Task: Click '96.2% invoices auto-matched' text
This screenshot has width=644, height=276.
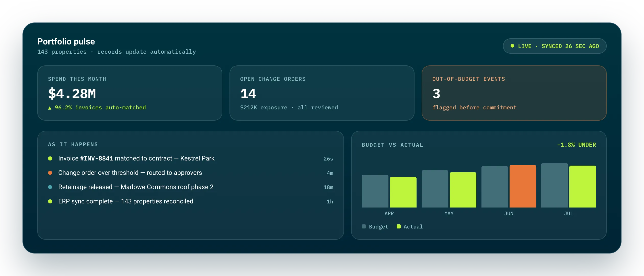Action: pyautogui.click(x=100, y=108)
